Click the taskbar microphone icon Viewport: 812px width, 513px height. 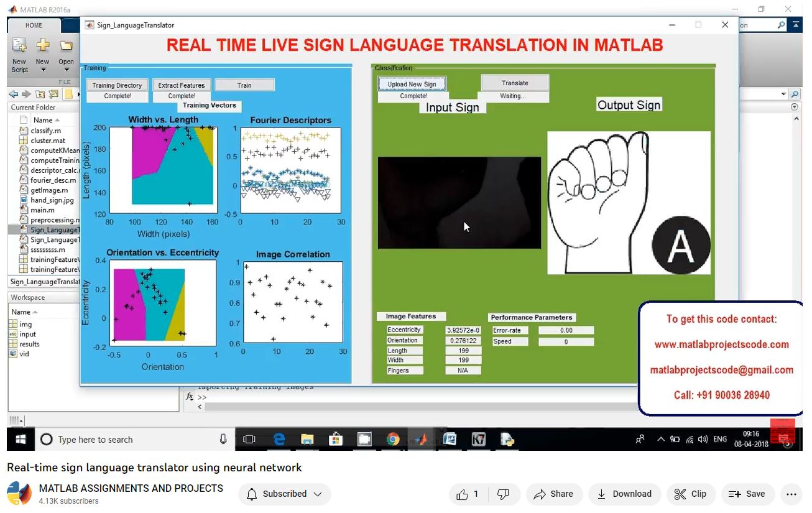point(223,439)
